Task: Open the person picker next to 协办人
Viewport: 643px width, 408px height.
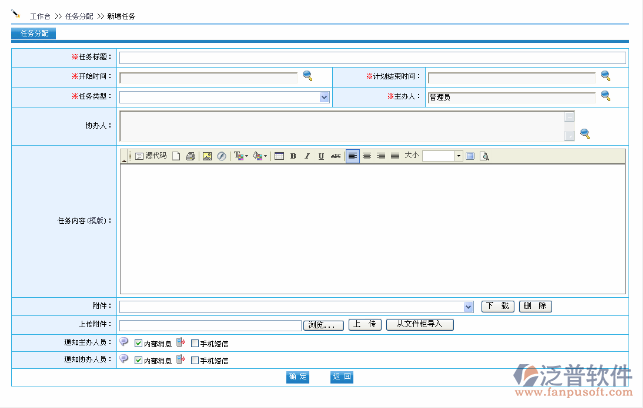Action: (585, 133)
